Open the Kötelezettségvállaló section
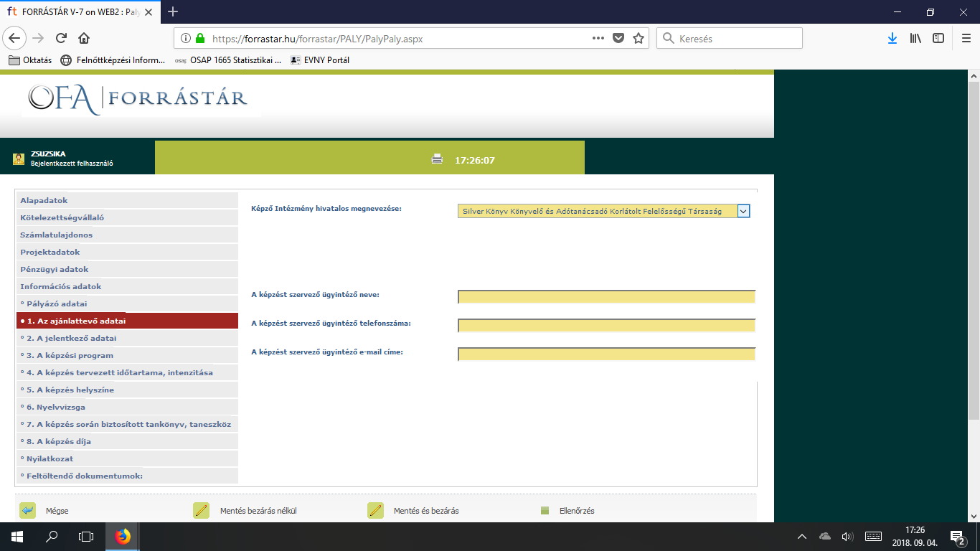The image size is (980, 551). point(127,217)
